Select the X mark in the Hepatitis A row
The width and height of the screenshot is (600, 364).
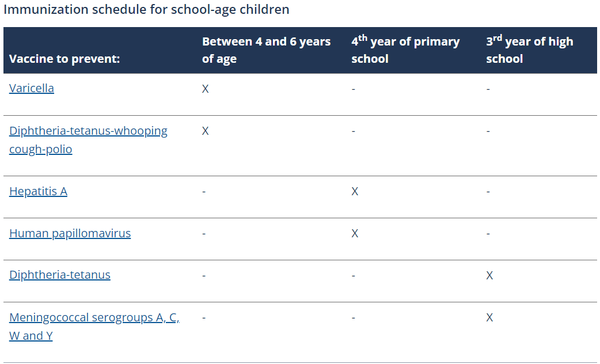(x=355, y=191)
